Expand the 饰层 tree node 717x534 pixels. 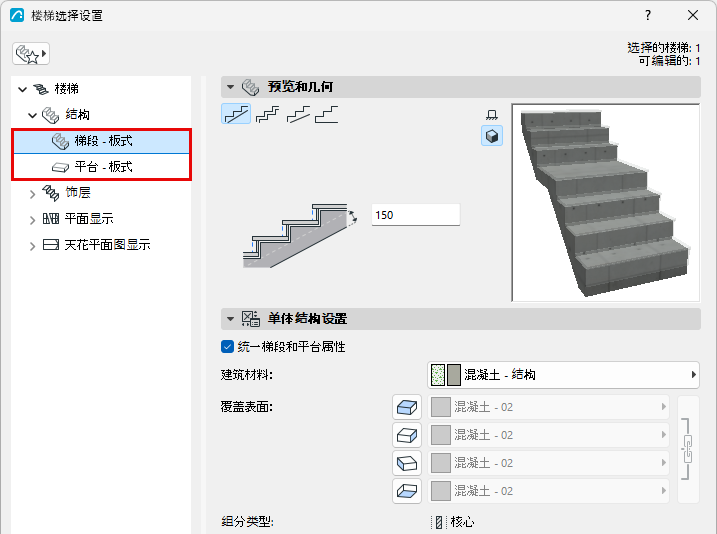pyautogui.click(x=32, y=194)
